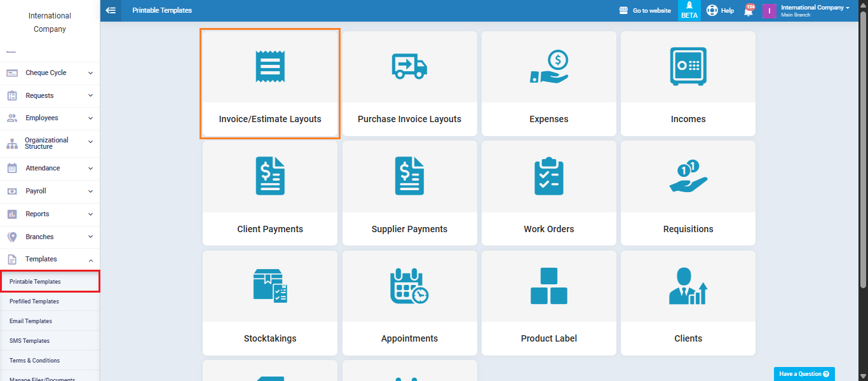
Task: Select the Expenses hand-with-coin icon
Action: [549, 66]
